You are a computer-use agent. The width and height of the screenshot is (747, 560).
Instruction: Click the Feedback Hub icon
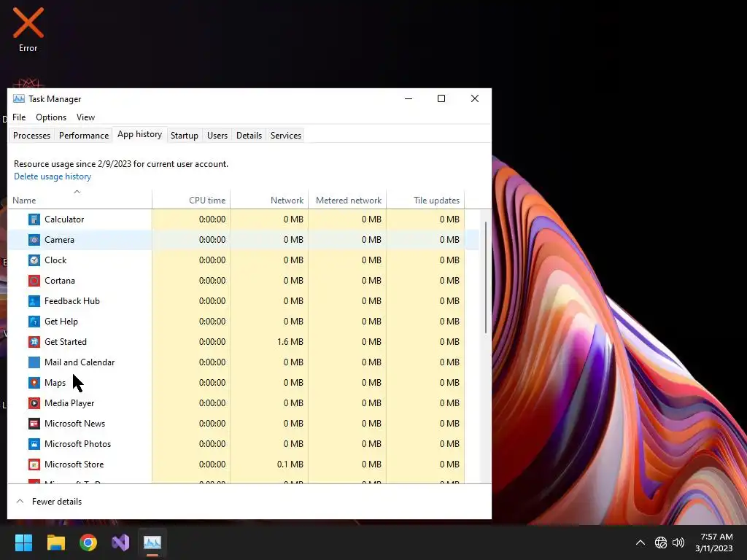point(34,301)
